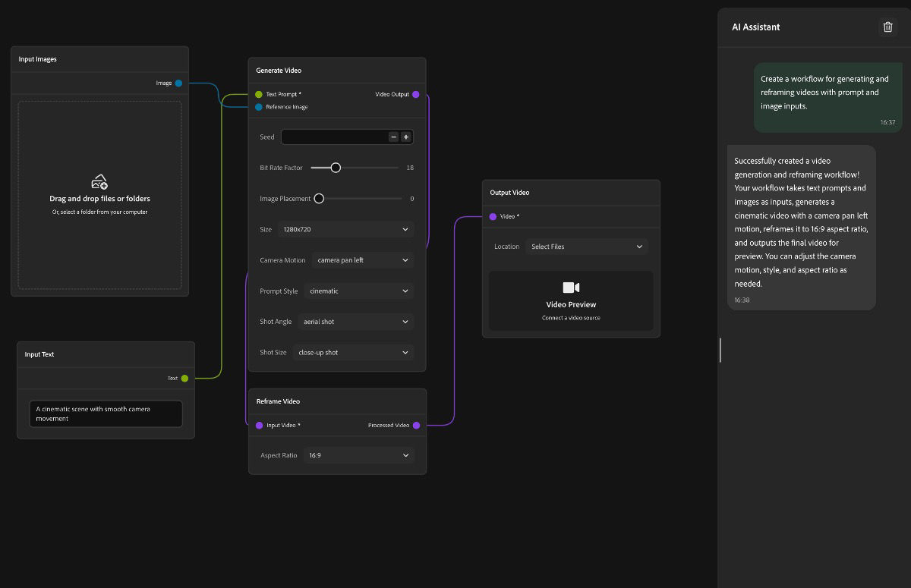Open the Select Files dropdown in Output Video
Image resolution: width=911 pixels, height=588 pixels.
pyautogui.click(x=586, y=246)
